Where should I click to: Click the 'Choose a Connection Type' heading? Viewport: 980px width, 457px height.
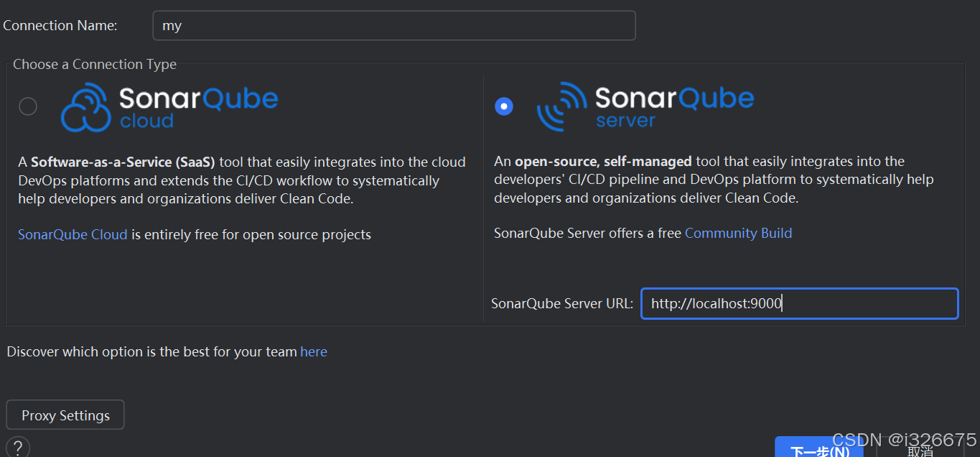(95, 64)
